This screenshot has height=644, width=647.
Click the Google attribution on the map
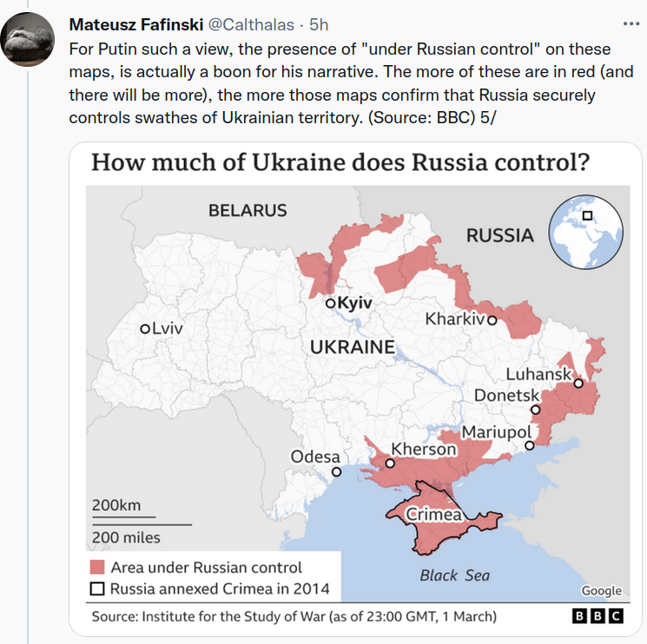click(x=601, y=591)
